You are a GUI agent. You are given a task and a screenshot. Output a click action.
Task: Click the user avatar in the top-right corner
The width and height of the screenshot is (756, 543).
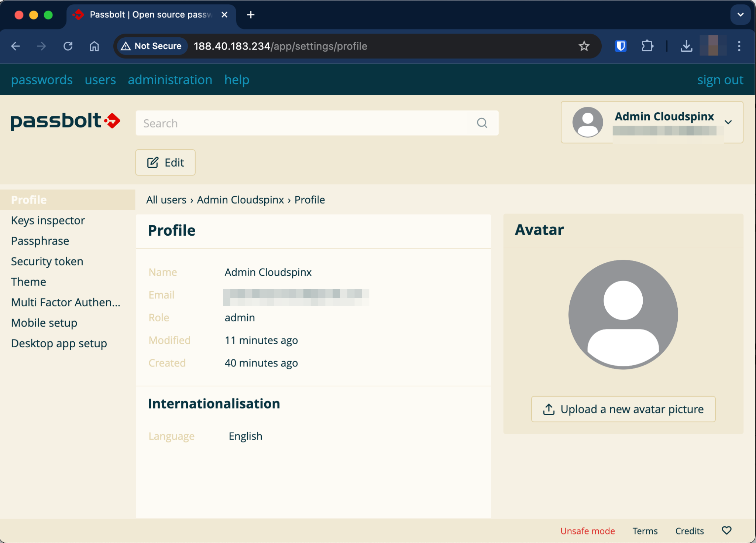(x=587, y=122)
